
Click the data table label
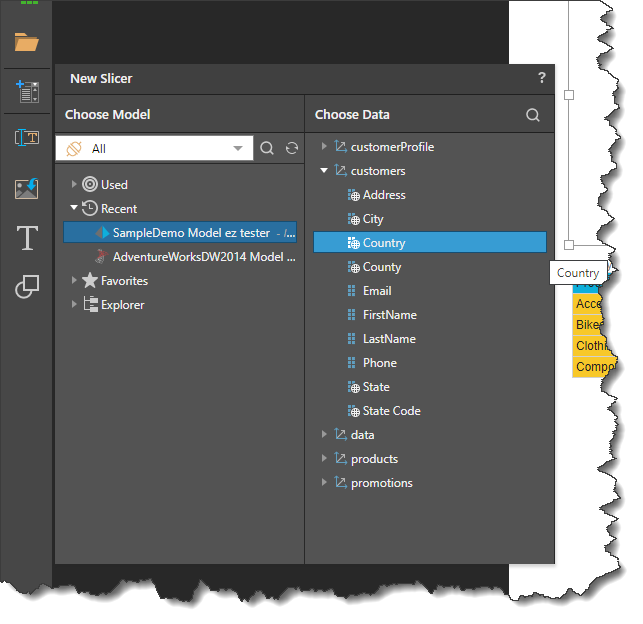coord(363,435)
